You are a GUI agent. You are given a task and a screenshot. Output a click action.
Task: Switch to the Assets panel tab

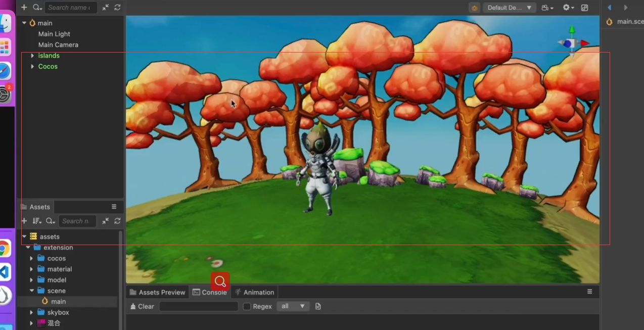pyautogui.click(x=35, y=207)
